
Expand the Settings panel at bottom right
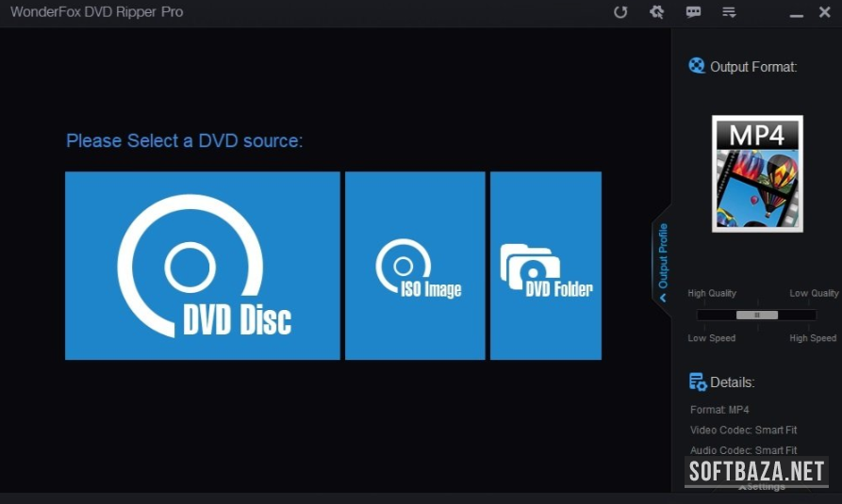(762, 487)
